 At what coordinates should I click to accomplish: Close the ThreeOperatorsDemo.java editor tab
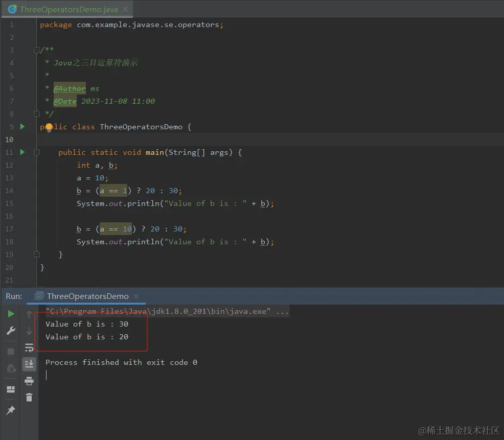tap(125, 9)
